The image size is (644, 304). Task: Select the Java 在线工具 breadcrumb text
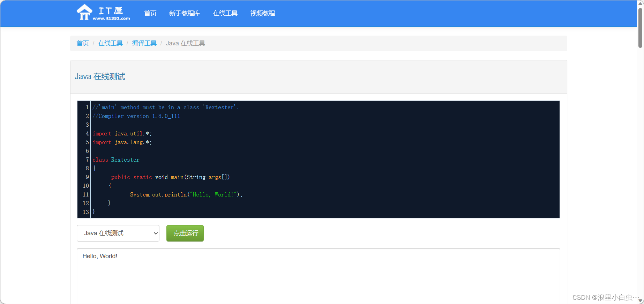[x=185, y=43]
